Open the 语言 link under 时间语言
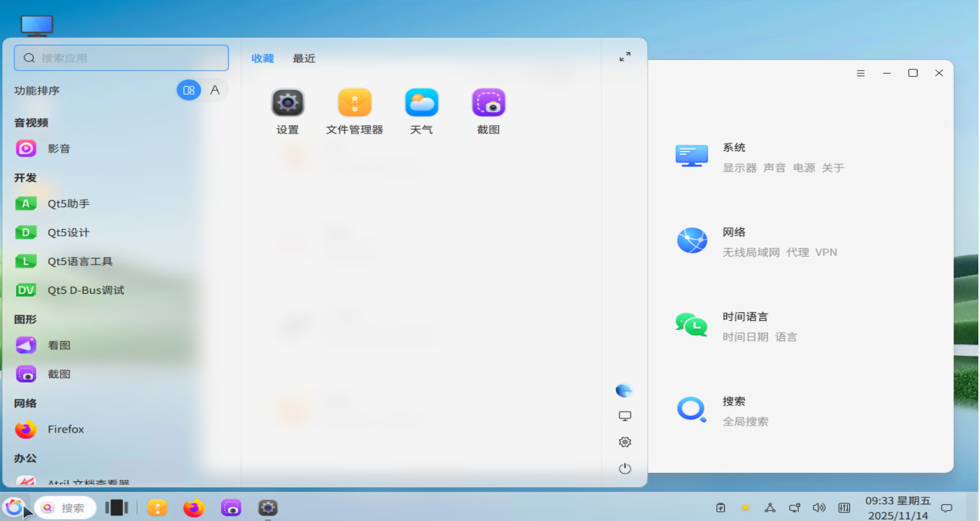The width and height of the screenshot is (980, 521). pos(786,337)
